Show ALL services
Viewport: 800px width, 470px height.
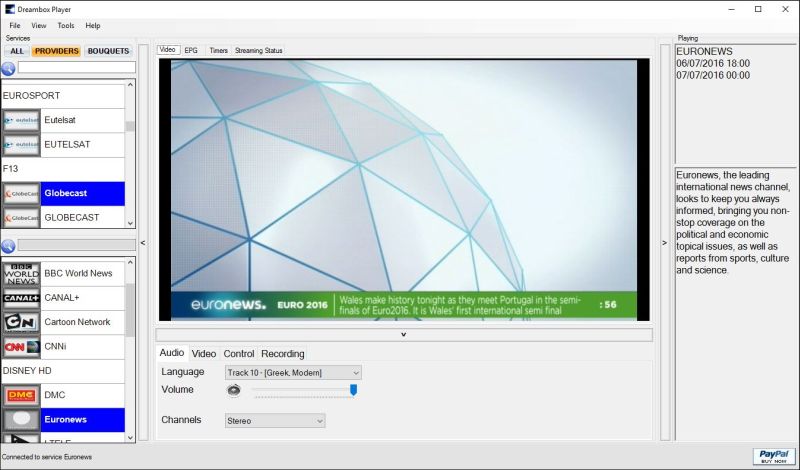click(x=17, y=51)
